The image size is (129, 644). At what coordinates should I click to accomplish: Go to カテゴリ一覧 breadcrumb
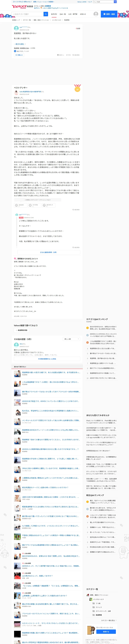(27, 20)
